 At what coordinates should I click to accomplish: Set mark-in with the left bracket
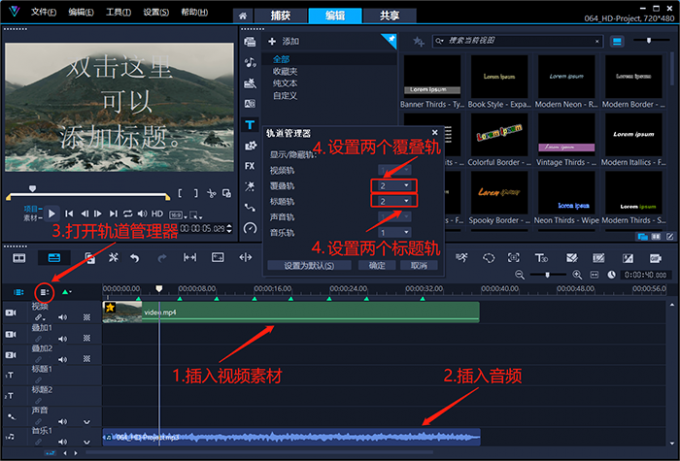coord(180,193)
